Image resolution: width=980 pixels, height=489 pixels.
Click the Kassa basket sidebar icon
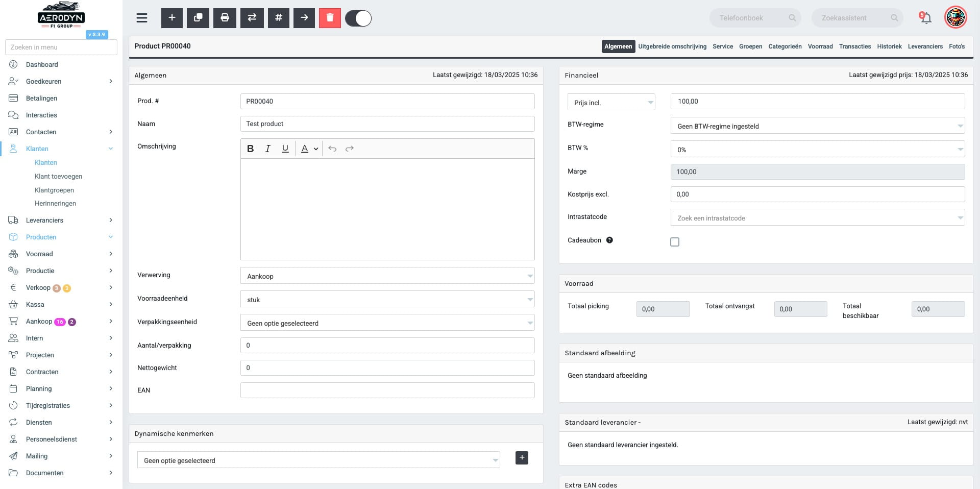pyautogui.click(x=13, y=304)
